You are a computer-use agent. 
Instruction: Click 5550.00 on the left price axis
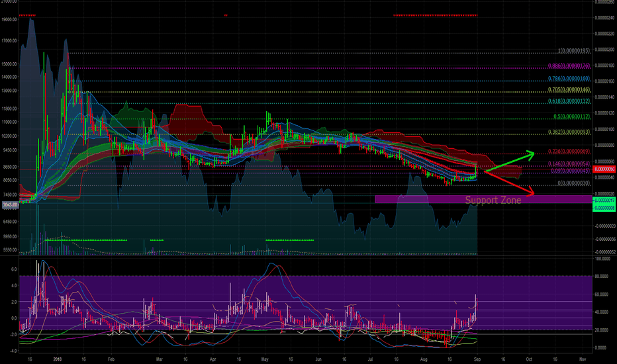coord(10,250)
